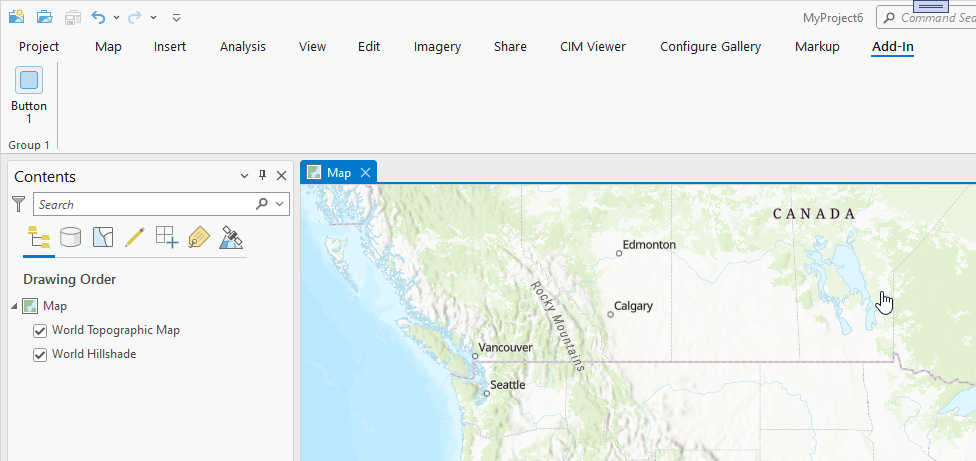Pin or auto-hide the Contents pane
Viewport: 976px width, 461px height.
(x=263, y=176)
